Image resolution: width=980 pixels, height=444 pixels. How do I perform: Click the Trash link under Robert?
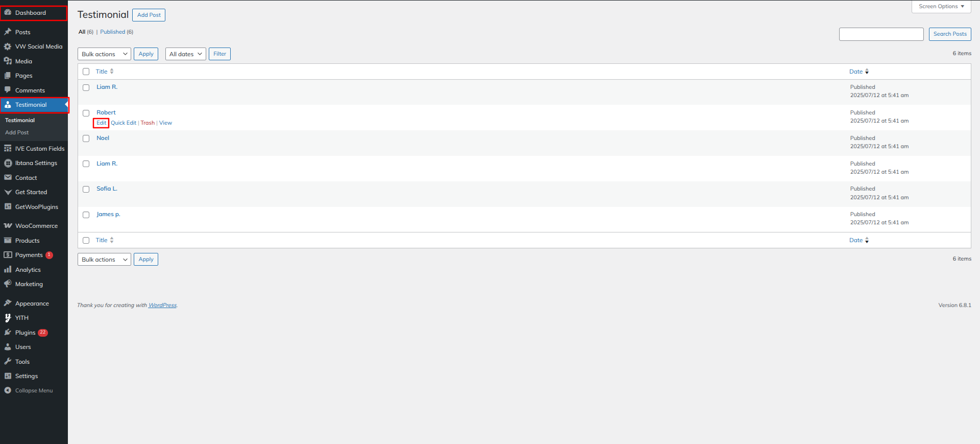coord(148,123)
